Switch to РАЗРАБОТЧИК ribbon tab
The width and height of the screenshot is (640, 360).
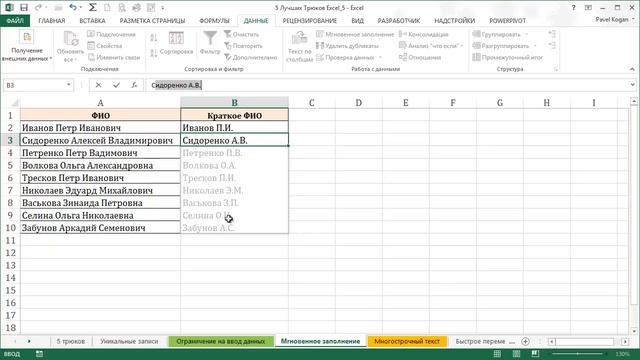pyautogui.click(x=399, y=20)
